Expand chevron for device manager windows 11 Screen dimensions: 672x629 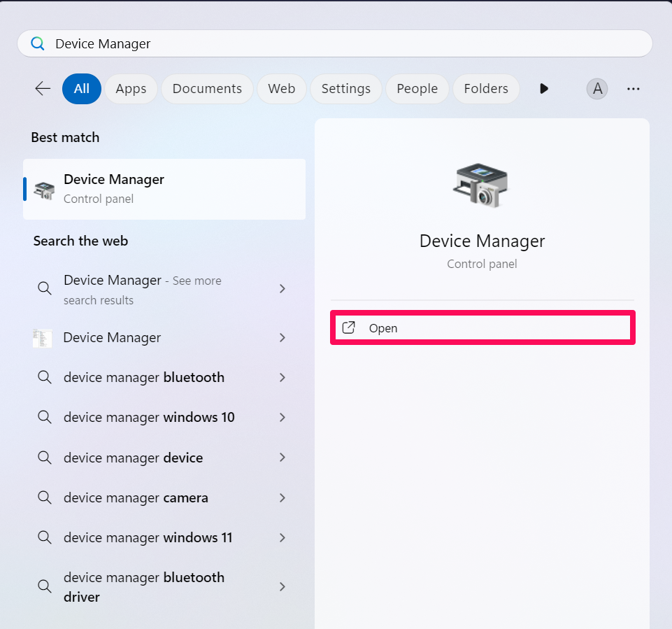point(282,537)
